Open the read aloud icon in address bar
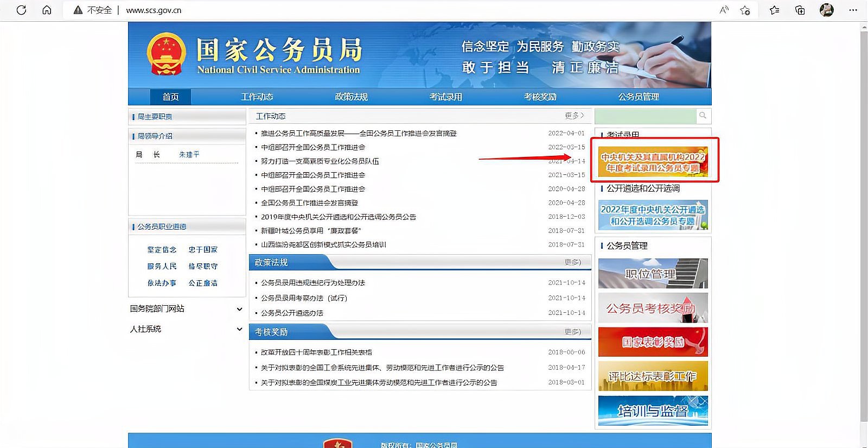The height and width of the screenshot is (448, 868). click(x=724, y=10)
